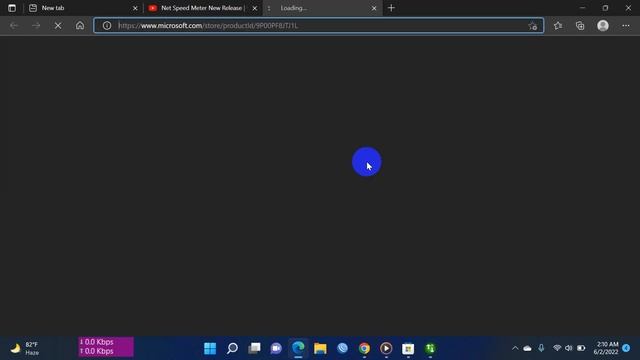Launch Google Chrome from taskbar

tap(364, 348)
